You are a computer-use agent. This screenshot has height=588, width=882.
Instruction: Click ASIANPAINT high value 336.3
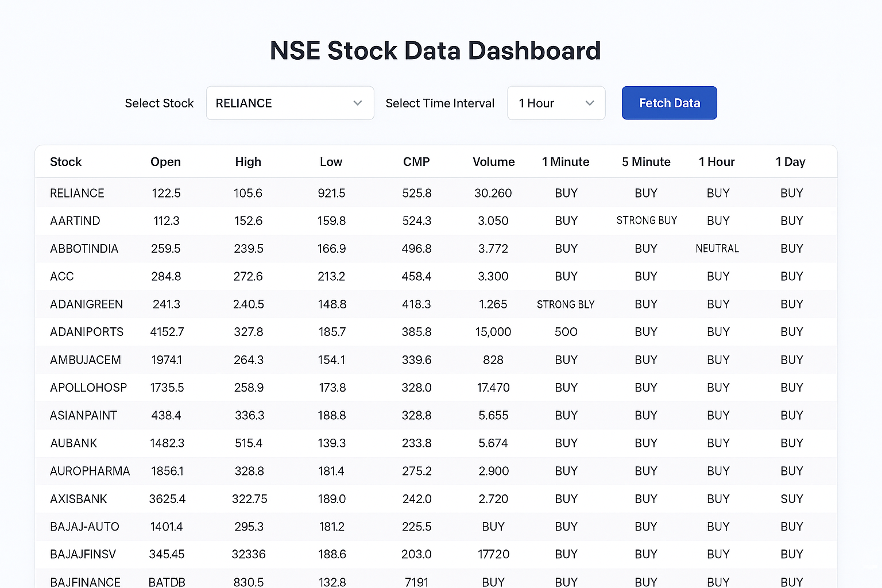[x=249, y=415]
